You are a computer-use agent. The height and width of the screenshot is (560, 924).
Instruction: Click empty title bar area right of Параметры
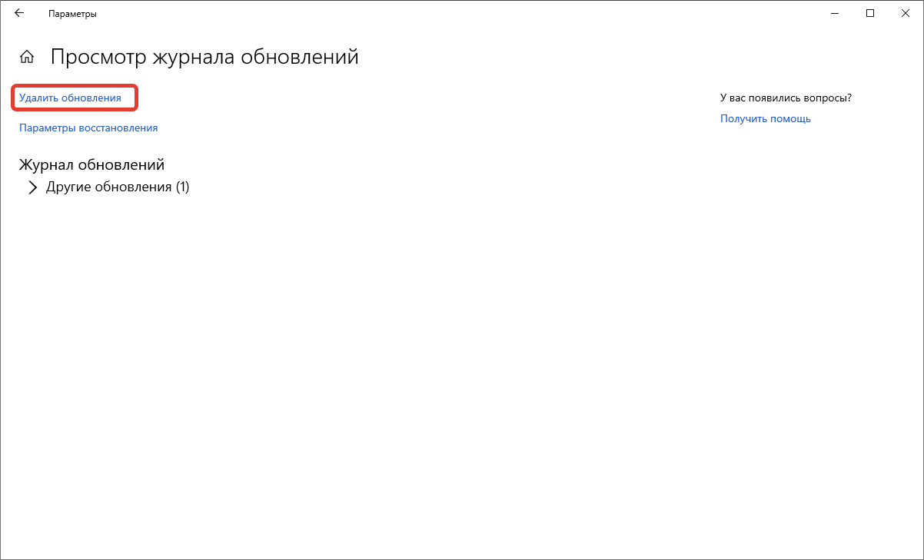[461, 13]
